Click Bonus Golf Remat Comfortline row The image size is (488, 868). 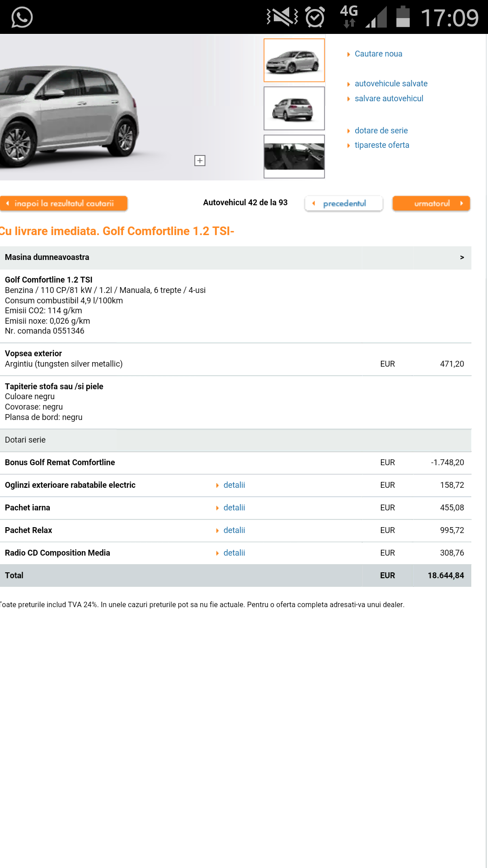[x=235, y=462]
